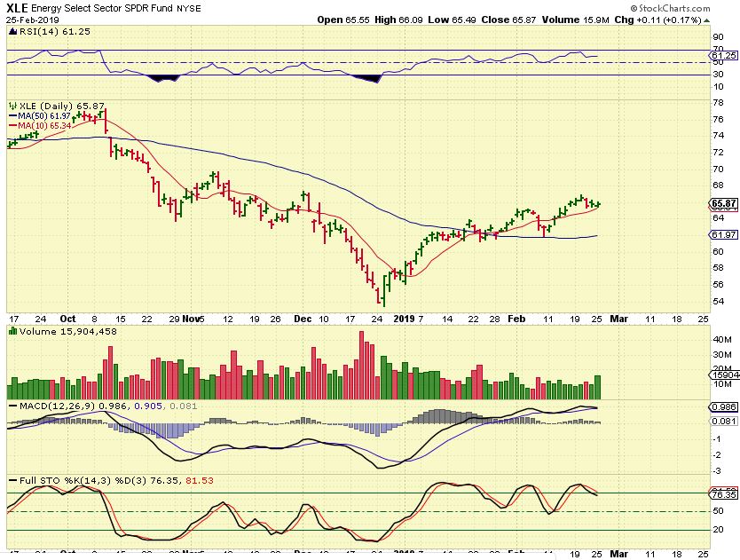Click the red MA(10) legend line marker
The width and height of the screenshot is (740, 560).
click(x=12, y=126)
